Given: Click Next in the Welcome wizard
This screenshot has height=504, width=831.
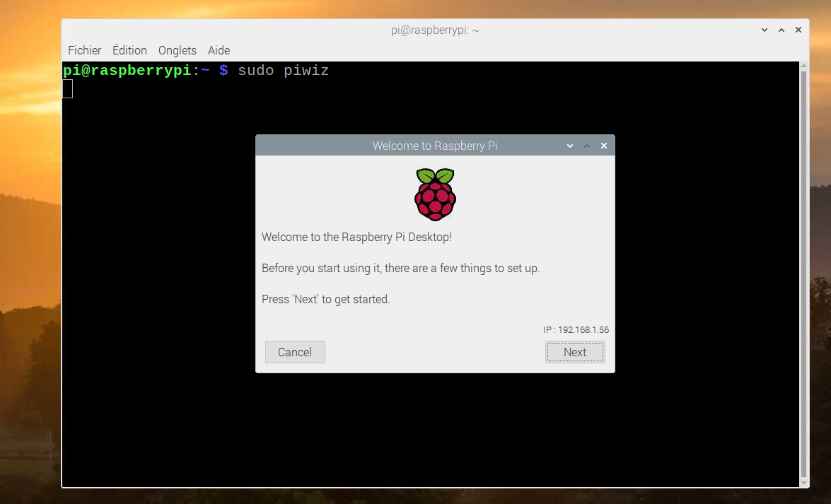Looking at the screenshot, I should (x=575, y=352).
